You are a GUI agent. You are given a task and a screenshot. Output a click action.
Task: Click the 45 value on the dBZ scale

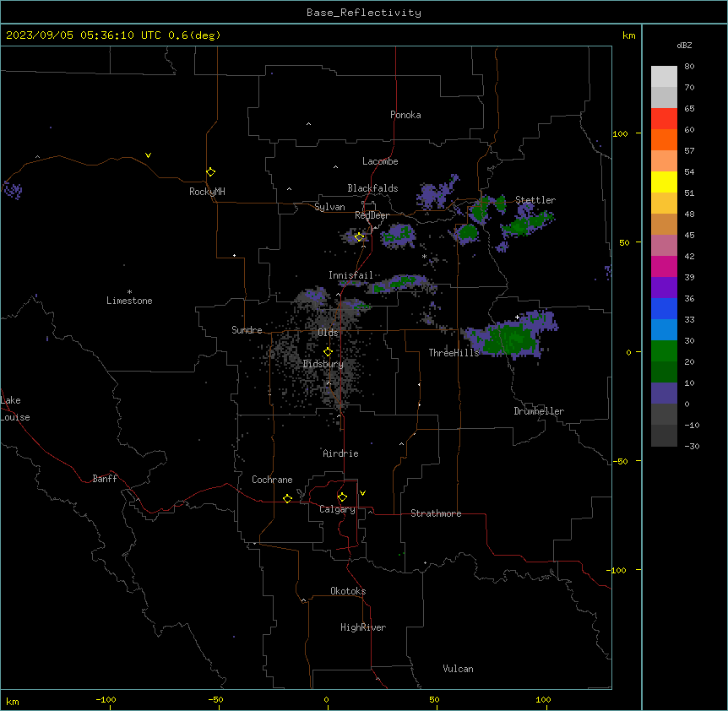click(689, 236)
